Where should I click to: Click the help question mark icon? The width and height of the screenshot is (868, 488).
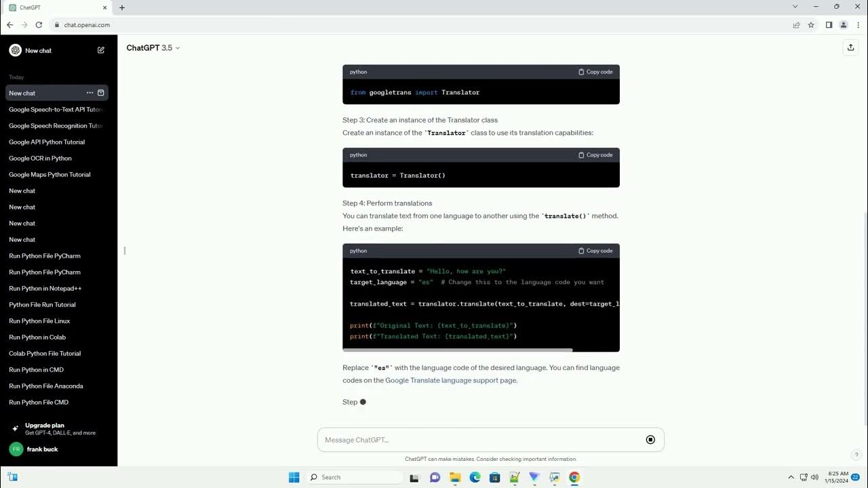tap(856, 455)
